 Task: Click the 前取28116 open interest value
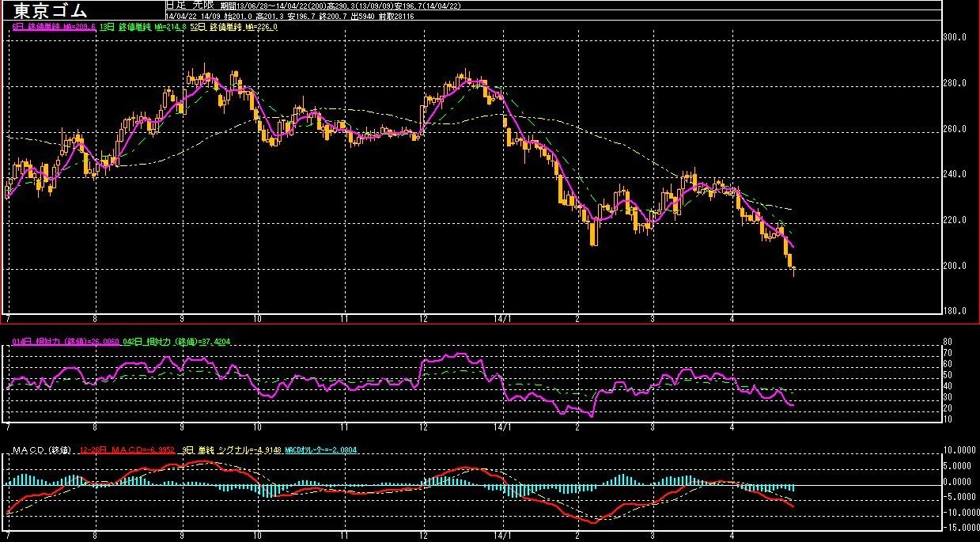[396, 16]
